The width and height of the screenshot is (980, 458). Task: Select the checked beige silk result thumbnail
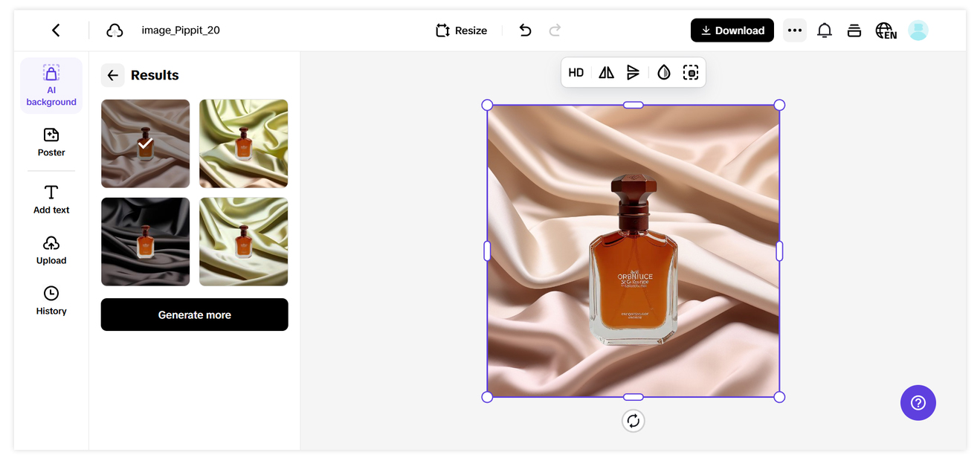(146, 143)
